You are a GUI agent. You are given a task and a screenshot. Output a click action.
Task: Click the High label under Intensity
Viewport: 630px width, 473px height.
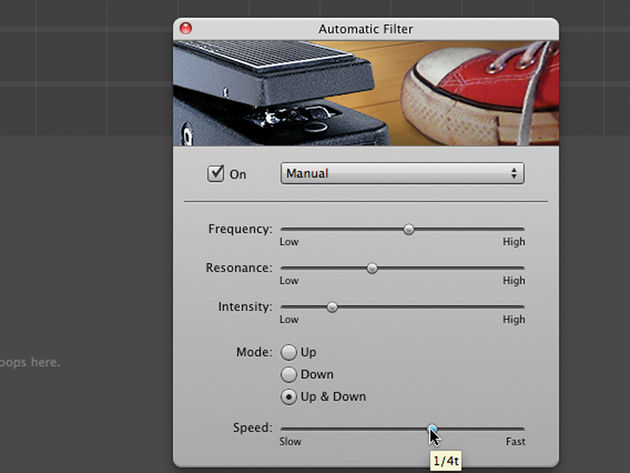pos(514,319)
